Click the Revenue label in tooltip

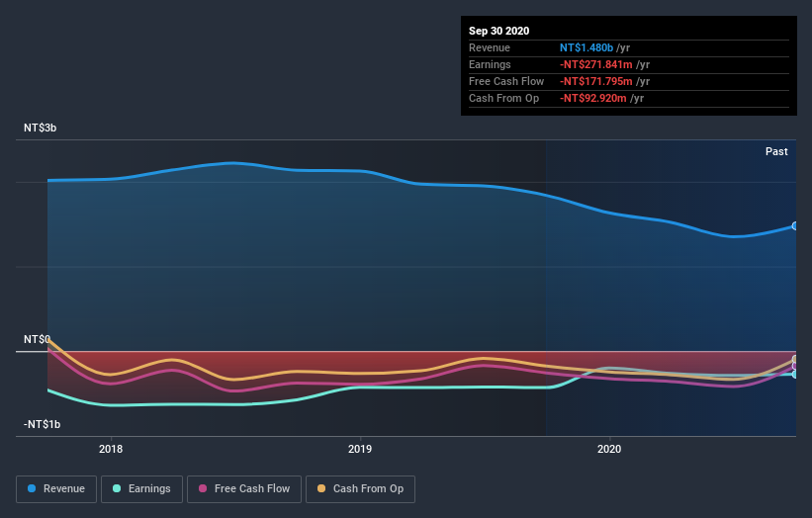point(490,47)
